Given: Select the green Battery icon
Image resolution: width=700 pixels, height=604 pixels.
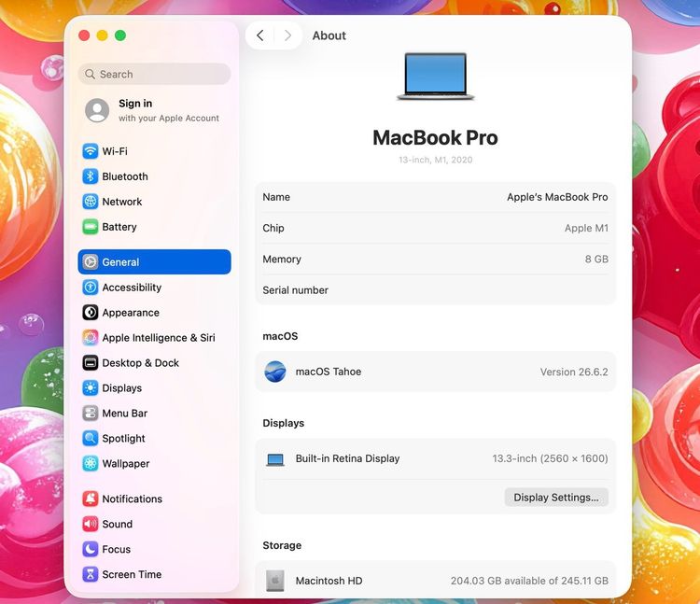Looking at the screenshot, I should [91, 227].
